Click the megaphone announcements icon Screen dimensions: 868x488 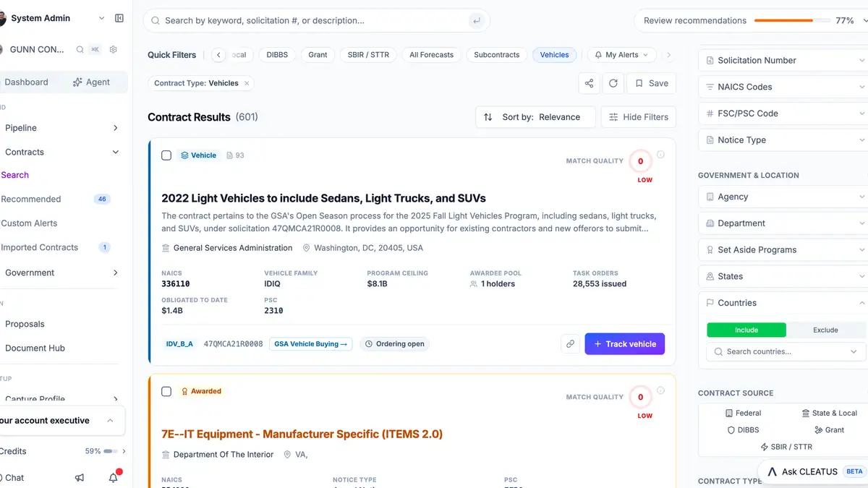click(80, 478)
